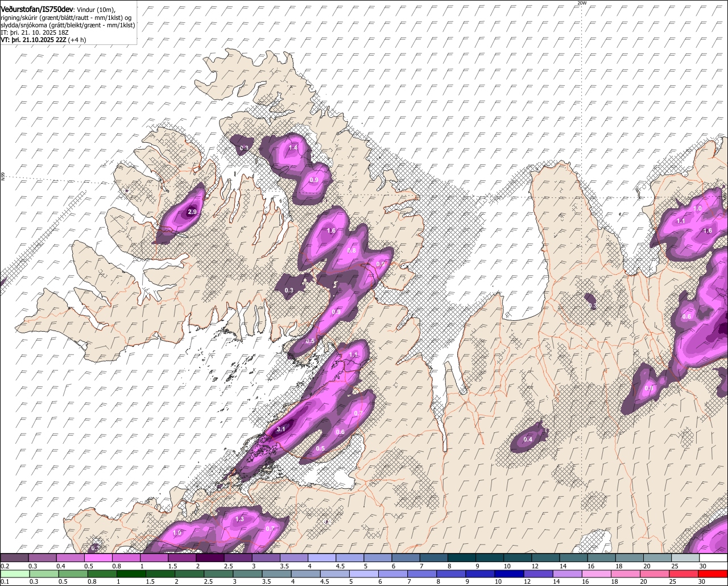Click the bright red 30 mm rain swatch

coord(714,573)
